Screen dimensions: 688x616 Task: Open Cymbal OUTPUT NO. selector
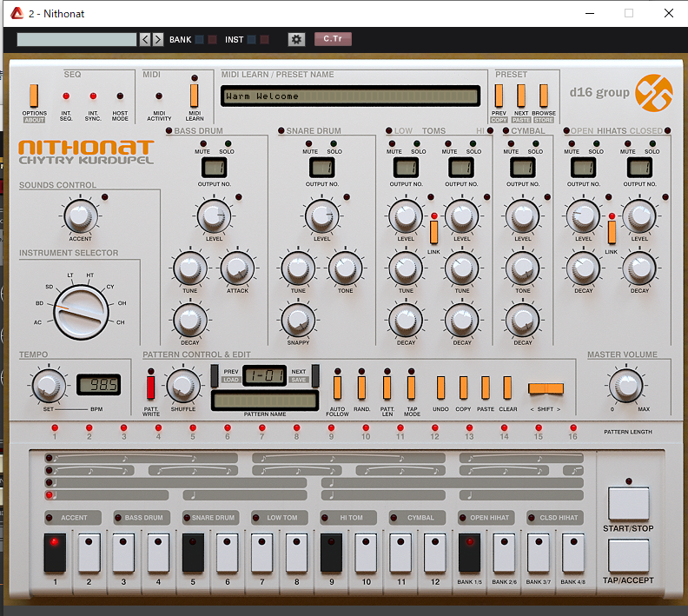(x=523, y=168)
